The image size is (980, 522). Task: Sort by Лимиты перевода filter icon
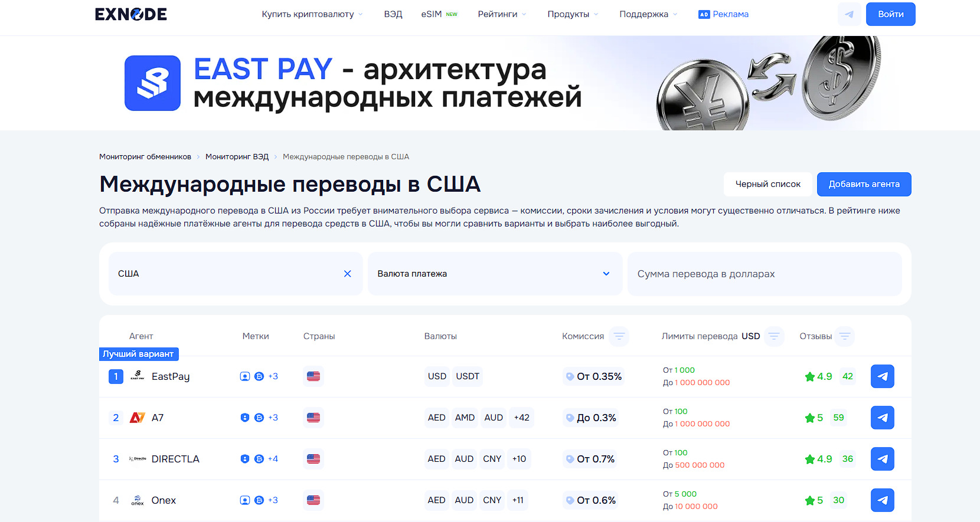tap(774, 336)
